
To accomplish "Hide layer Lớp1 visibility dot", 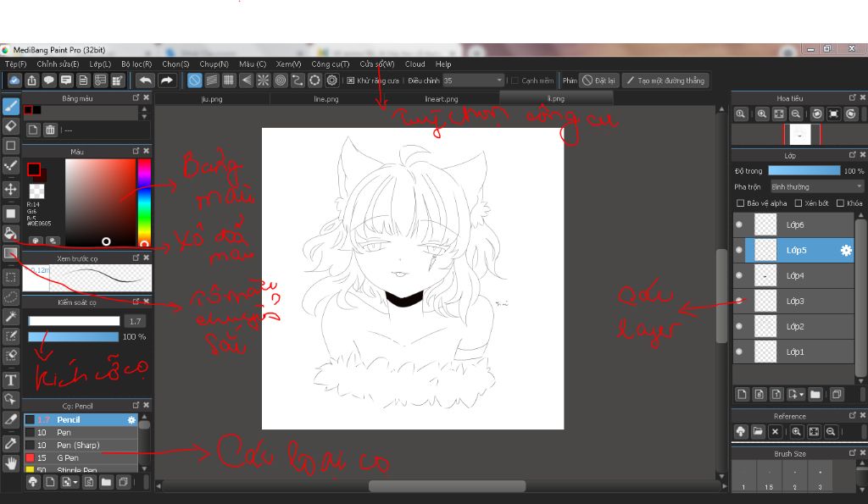I will click(x=739, y=352).
